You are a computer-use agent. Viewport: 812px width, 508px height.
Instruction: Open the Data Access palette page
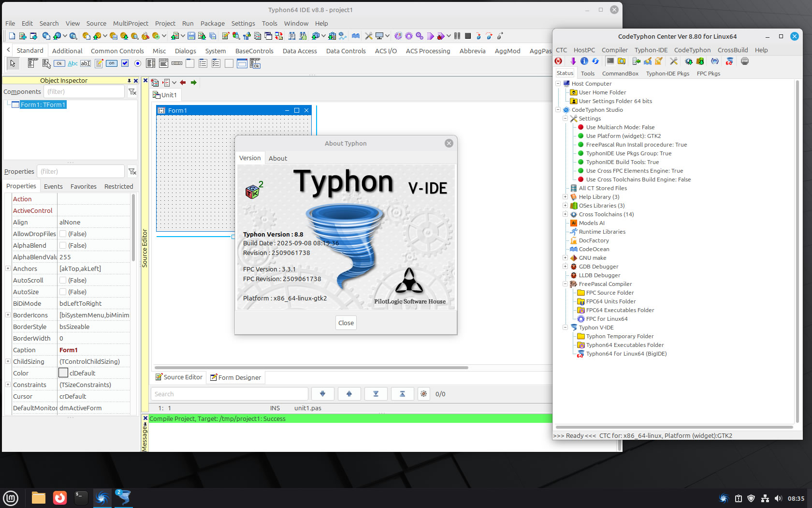300,51
